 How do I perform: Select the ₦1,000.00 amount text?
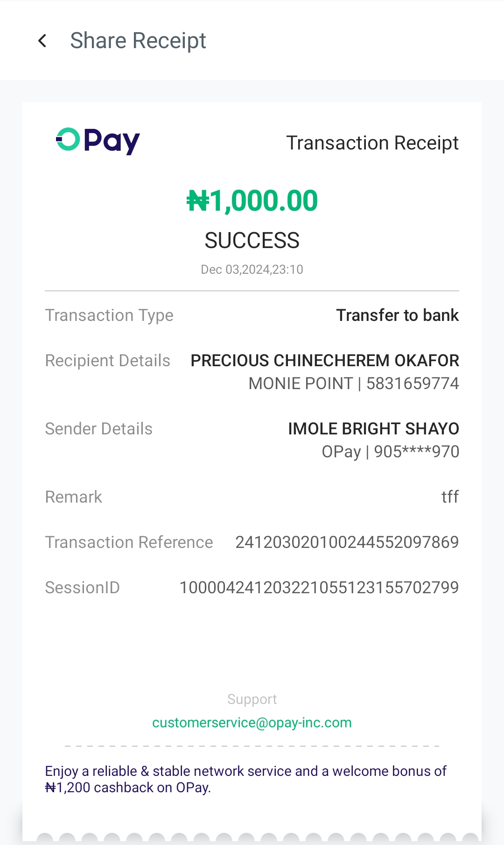[x=252, y=201]
